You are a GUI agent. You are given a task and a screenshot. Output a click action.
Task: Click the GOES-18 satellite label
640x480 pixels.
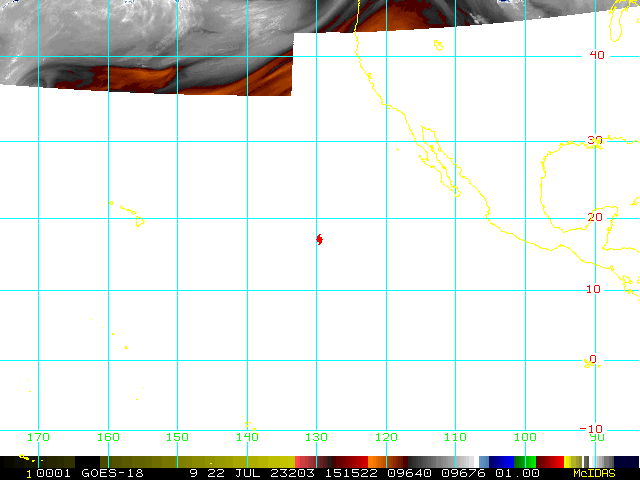tap(112, 473)
